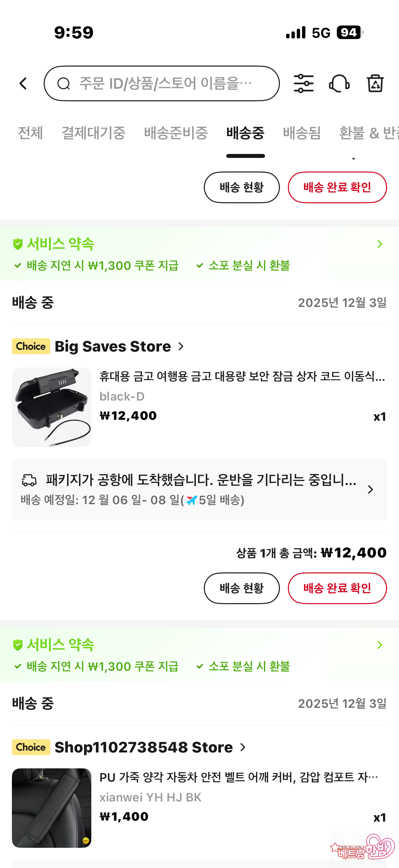Expand the first 서비스 약속 banner chevron
The width and height of the screenshot is (399, 868).
point(379,244)
